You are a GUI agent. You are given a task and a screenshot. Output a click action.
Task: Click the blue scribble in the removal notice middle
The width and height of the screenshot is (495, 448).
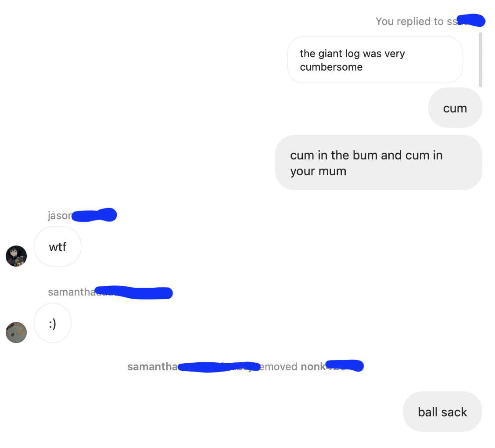(219, 367)
